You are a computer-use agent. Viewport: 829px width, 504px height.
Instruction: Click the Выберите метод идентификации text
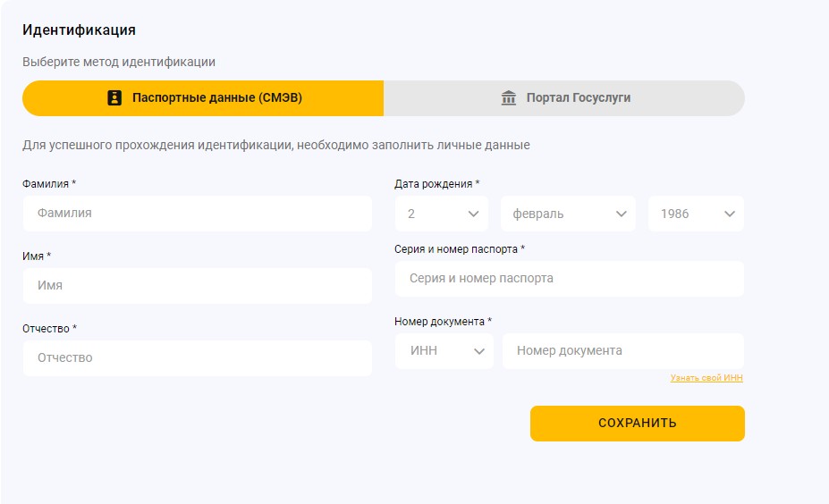(118, 62)
